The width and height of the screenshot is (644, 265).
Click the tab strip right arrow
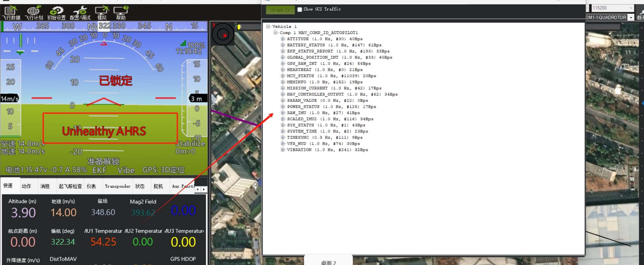click(204, 189)
